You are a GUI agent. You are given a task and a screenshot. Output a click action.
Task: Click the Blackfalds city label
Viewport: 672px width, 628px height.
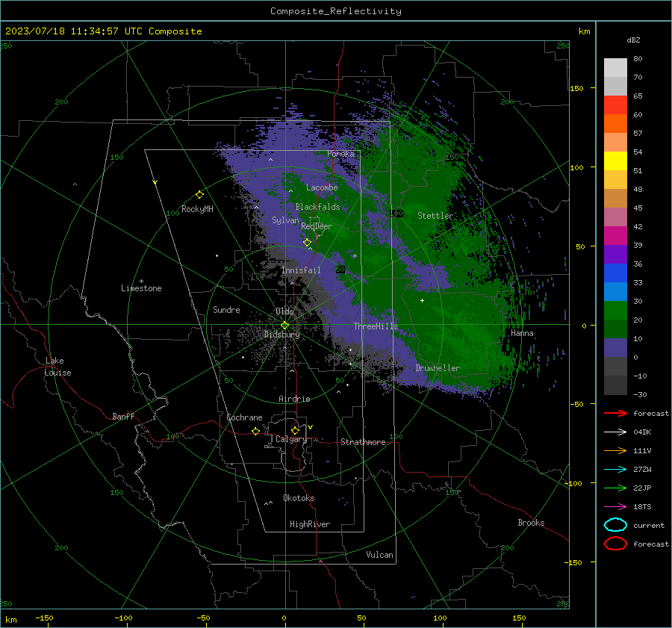[x=317, y=207]
